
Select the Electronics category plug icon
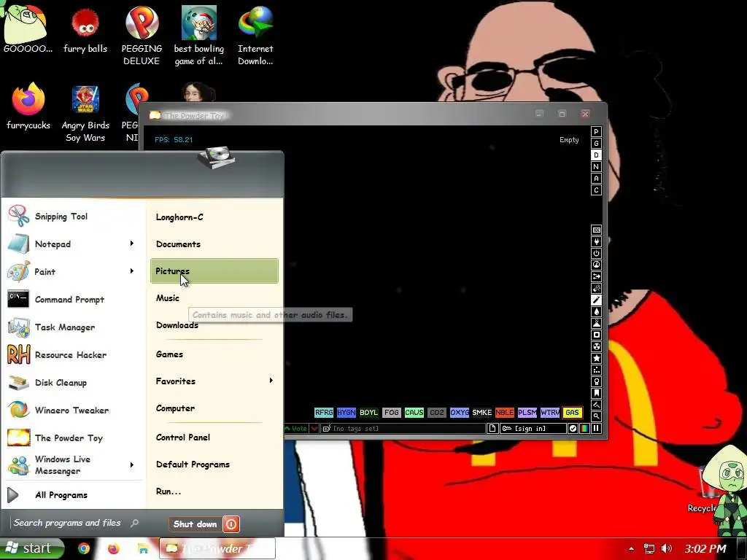pyautogui.click(x=596, y=241)
